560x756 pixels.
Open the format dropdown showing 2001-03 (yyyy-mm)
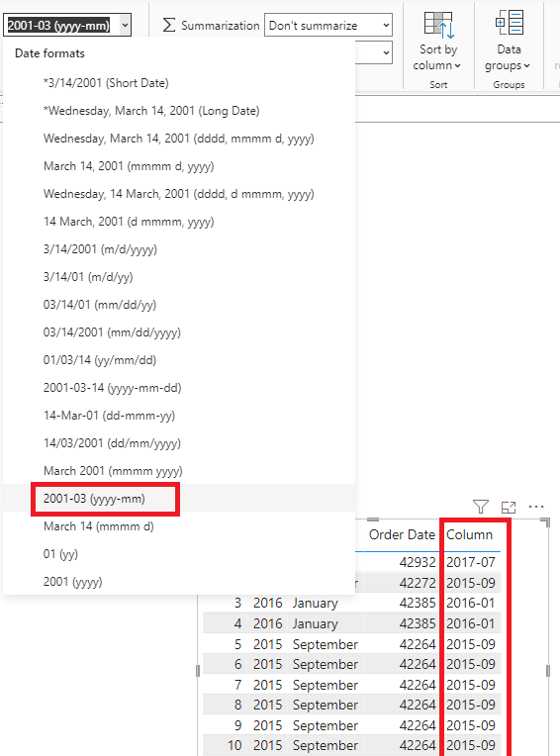pos(67,25)
